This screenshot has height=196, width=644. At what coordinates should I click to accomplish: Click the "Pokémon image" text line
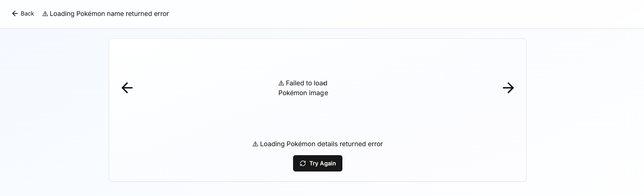point(303,93)
